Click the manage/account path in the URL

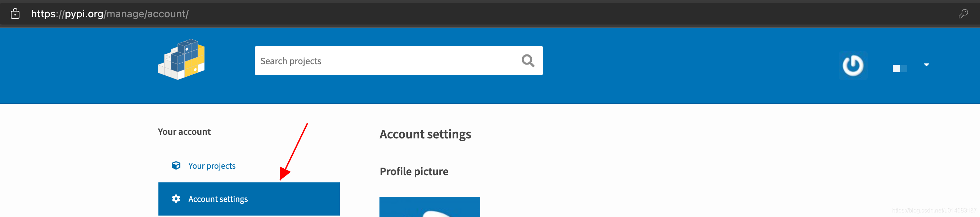click(x=147, y=14)
